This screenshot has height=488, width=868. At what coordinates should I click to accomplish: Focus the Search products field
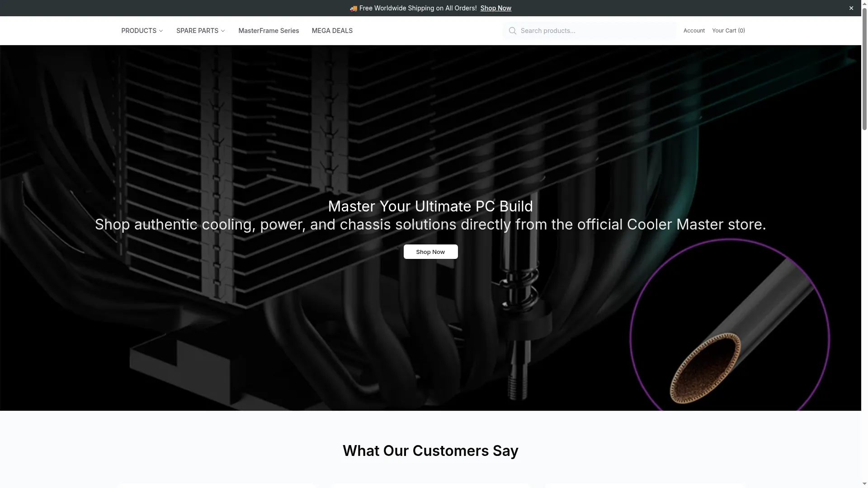tap(590, 31)
